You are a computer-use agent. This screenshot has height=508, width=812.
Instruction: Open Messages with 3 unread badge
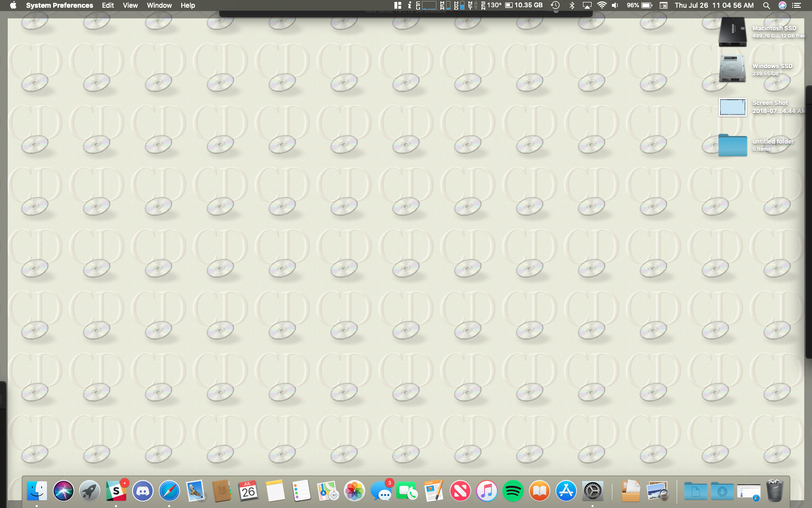(381, 491)
